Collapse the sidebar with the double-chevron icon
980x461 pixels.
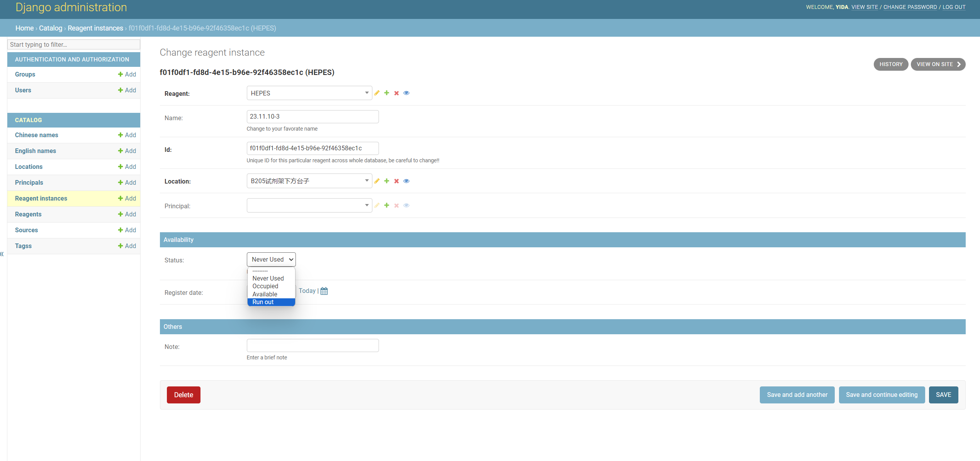(x=2, y=254)
